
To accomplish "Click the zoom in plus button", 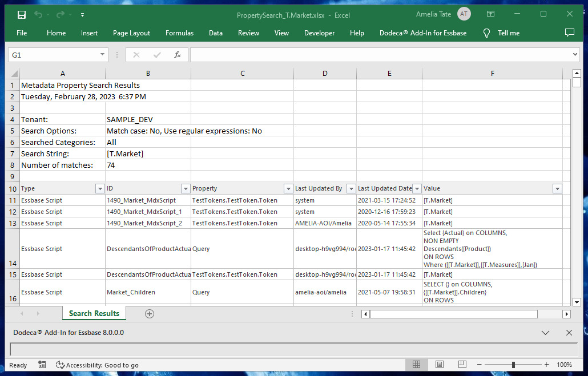I will tap(547, 365).
